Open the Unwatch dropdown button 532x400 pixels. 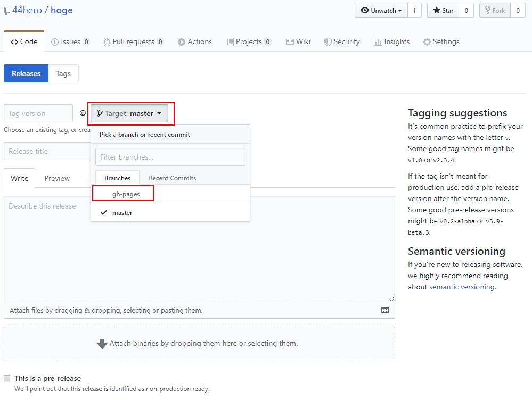click(381, 10)
